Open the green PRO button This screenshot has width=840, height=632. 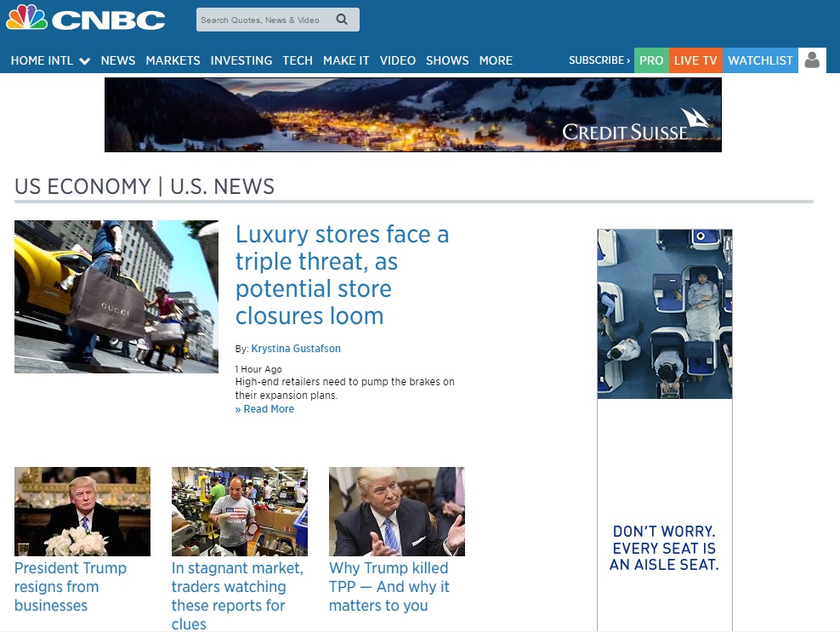click(x=651, y=60)
